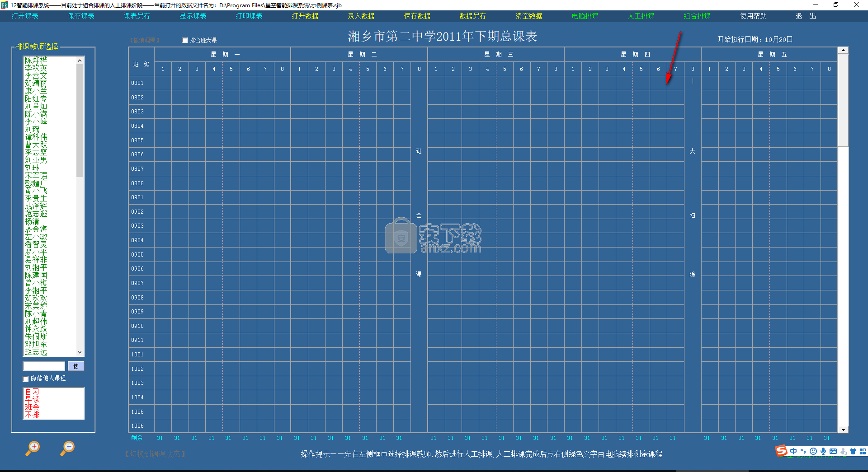The image size is (868, 472).
Task: Select teacher 谭科伟 in the list
Action: tap(36, 137)
